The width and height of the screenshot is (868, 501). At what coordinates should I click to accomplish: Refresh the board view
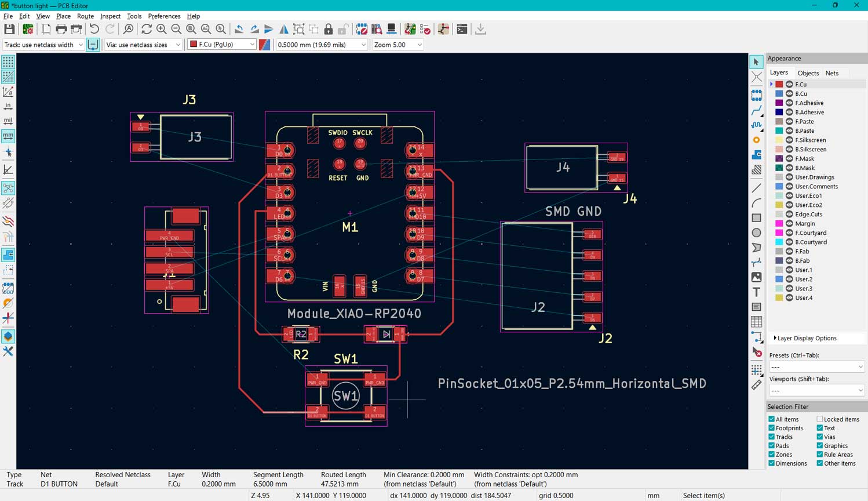(x=147, y=29)
